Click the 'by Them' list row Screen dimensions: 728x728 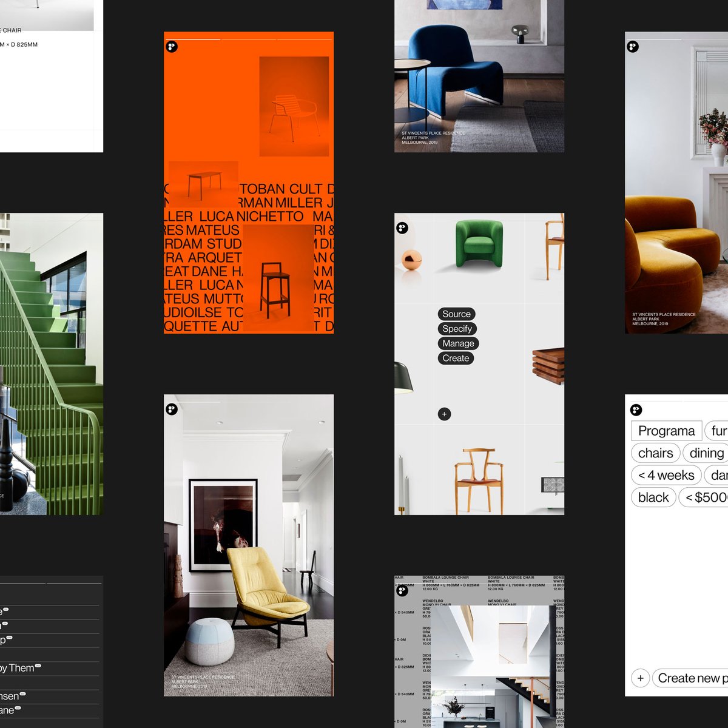(50, 669)
